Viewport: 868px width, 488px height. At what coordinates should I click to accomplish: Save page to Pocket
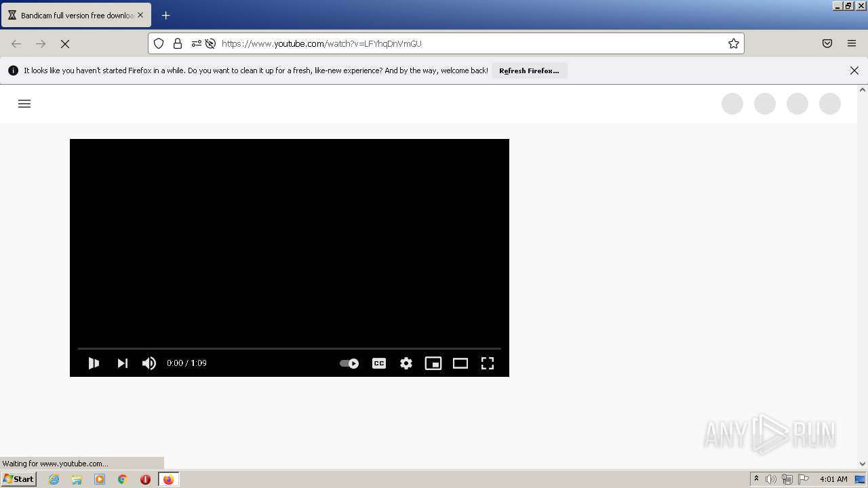[x=827, y=43]
